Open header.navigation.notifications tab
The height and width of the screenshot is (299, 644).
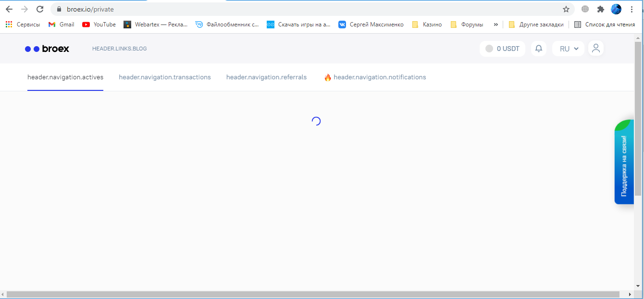pos(379,77)
